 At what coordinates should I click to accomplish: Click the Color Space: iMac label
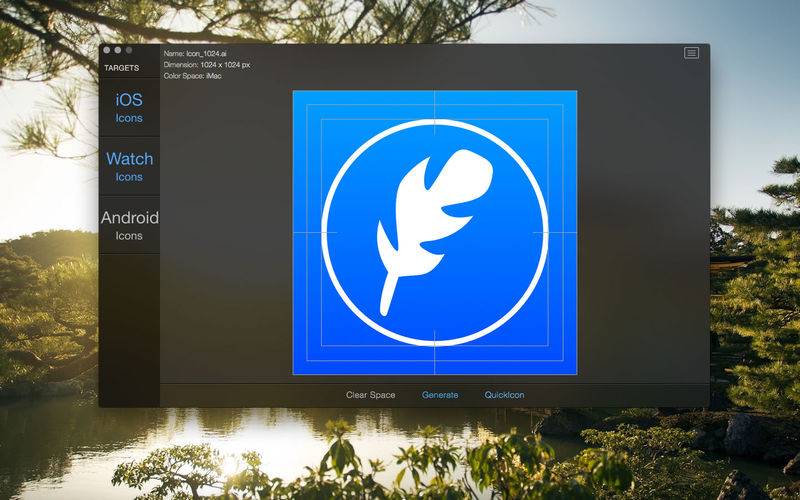pyautogui.click(x=192, y=76)
